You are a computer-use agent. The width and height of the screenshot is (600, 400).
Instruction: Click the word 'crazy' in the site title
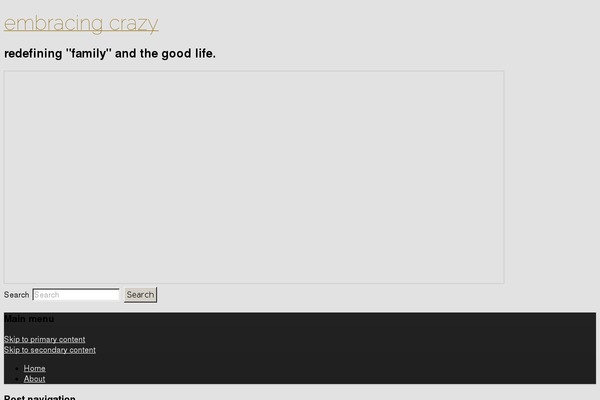[134, 24]
